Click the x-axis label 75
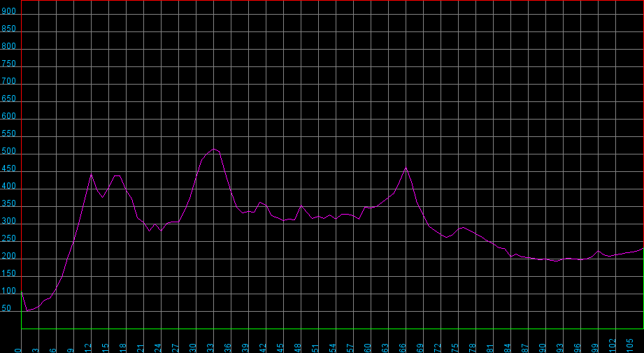The width and height of the screenshot is (644, 353). click(x=455, y=348)
